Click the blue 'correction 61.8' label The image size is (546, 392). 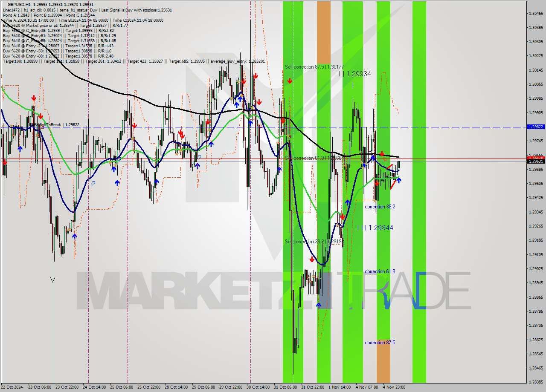click(x=380, y=271)
